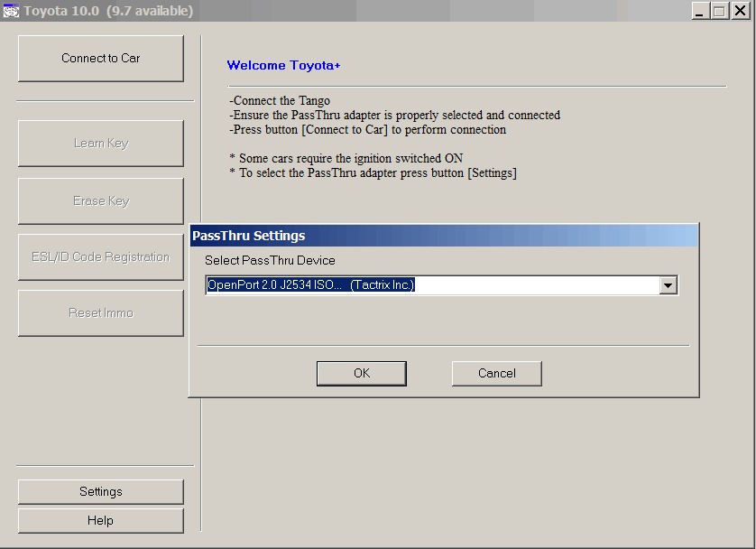The image size is (756, 549).
Task: Click the Reset Immo button
Action: (101, 313)
